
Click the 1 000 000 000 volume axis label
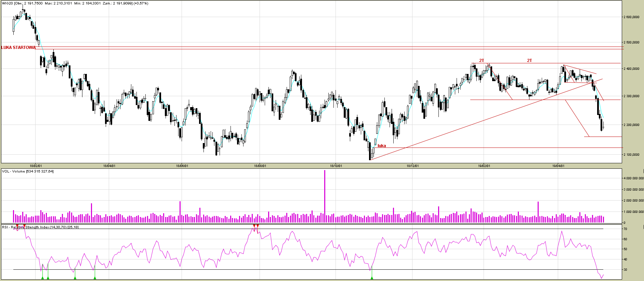coord(633,212)
